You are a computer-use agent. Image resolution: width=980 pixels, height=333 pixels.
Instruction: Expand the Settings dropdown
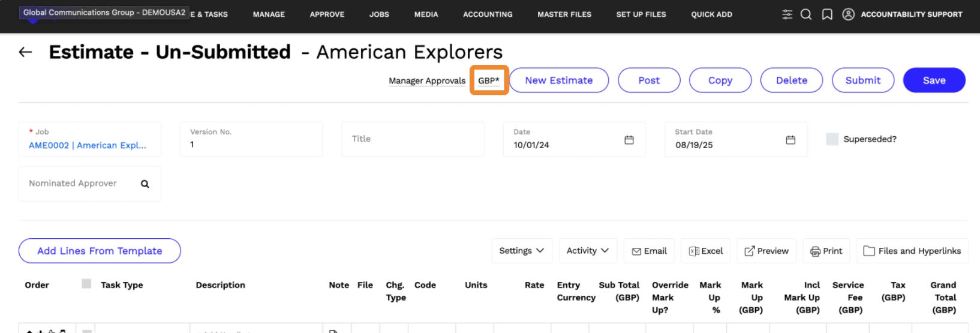[x=521, y=251]
